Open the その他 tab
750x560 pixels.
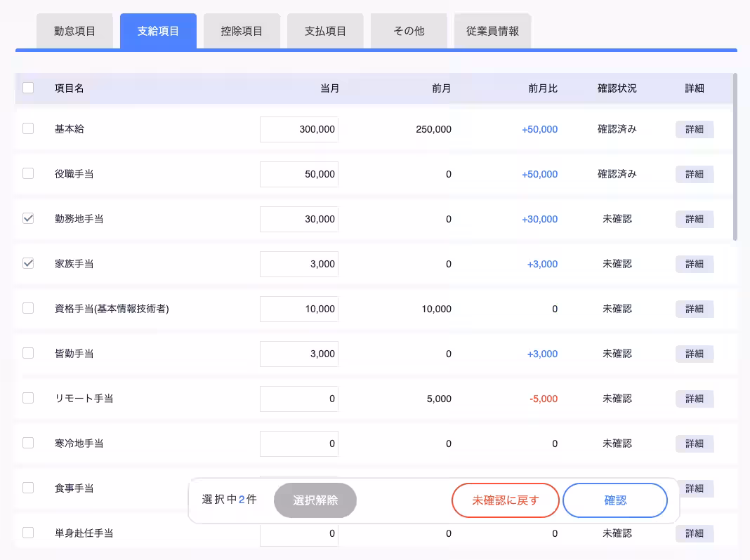coord(409,31)
